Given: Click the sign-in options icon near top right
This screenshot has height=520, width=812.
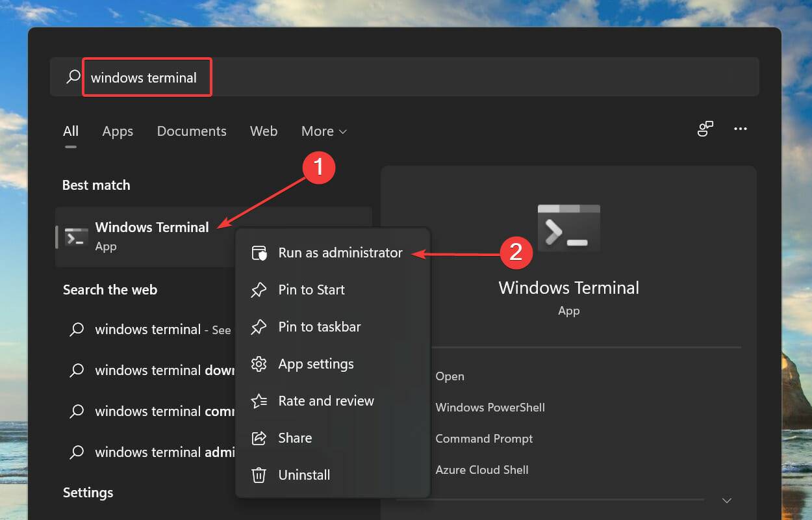Looking at the screenshot, I should (705, 129).
